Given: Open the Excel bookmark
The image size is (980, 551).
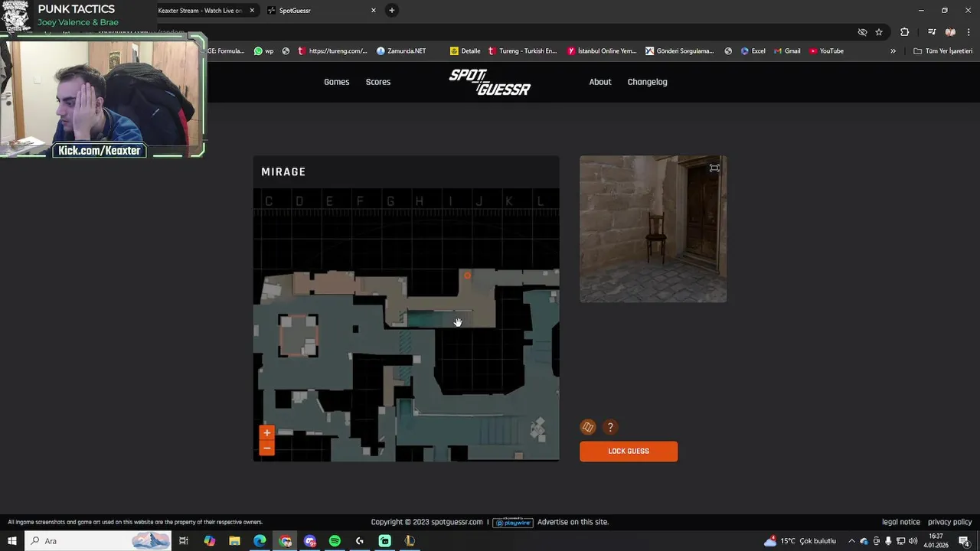Looking at the screenshot, I should (753, 51).
